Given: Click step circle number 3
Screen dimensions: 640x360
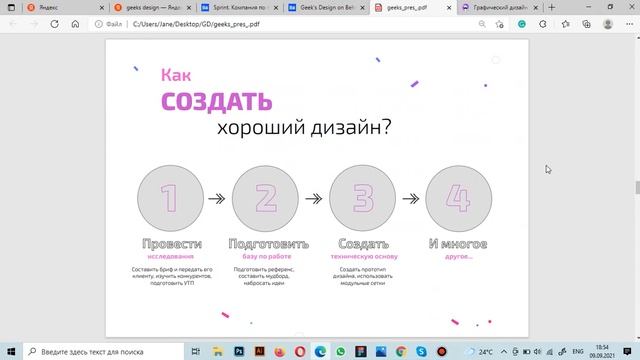Looking at the screenshot, I should click(362, 198).
